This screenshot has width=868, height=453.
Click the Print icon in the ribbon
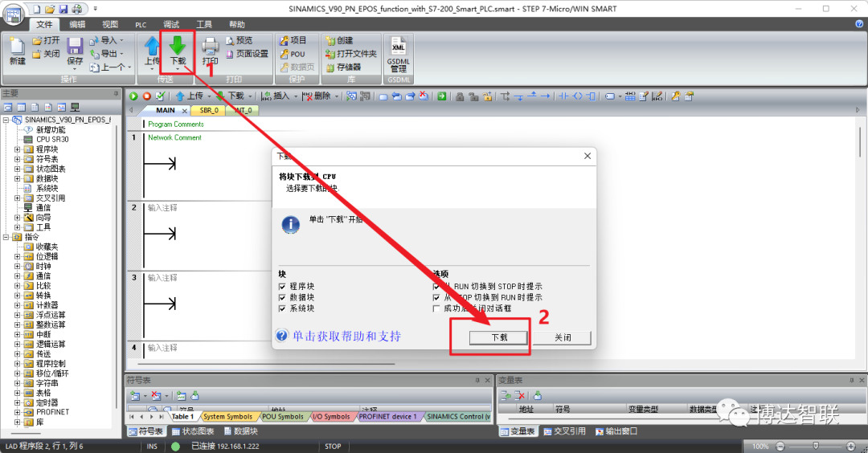click(211, 46)
